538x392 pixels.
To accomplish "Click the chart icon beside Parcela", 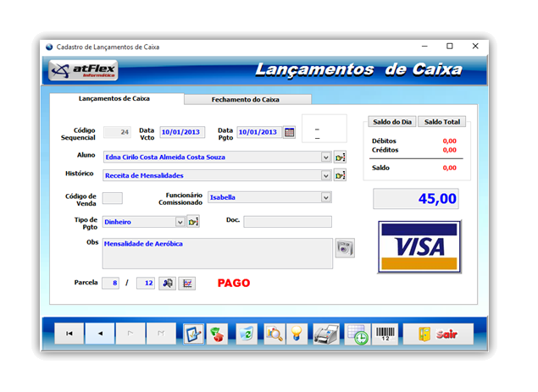I will (x=186, y=283).
